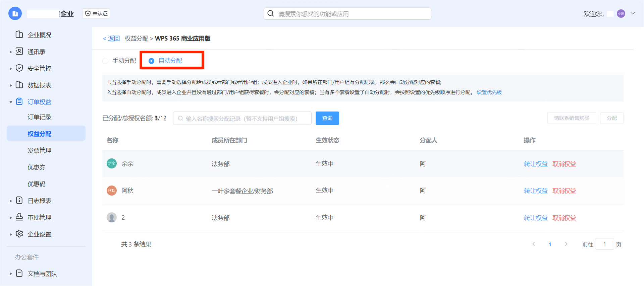Expand the 文档与团队 sidebar section
The width and height of the screenshot is (644, 286).
[x=11, y=274]
